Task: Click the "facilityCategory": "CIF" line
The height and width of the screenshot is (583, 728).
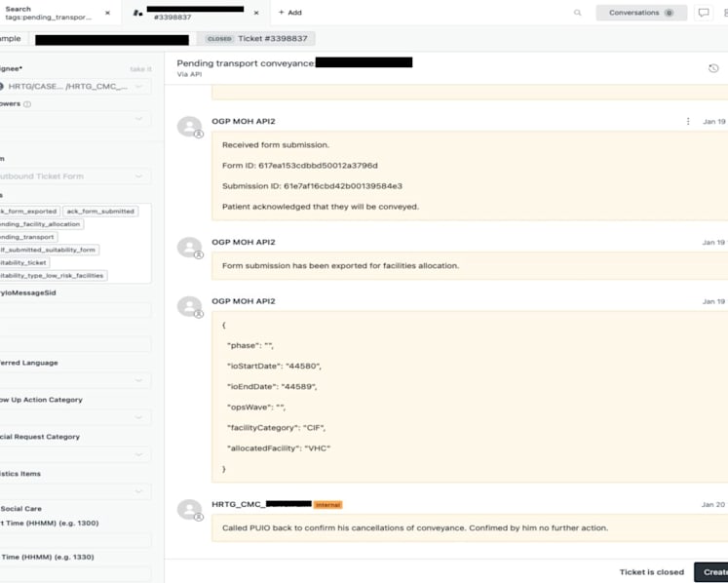Action: (x=276, y=428)
